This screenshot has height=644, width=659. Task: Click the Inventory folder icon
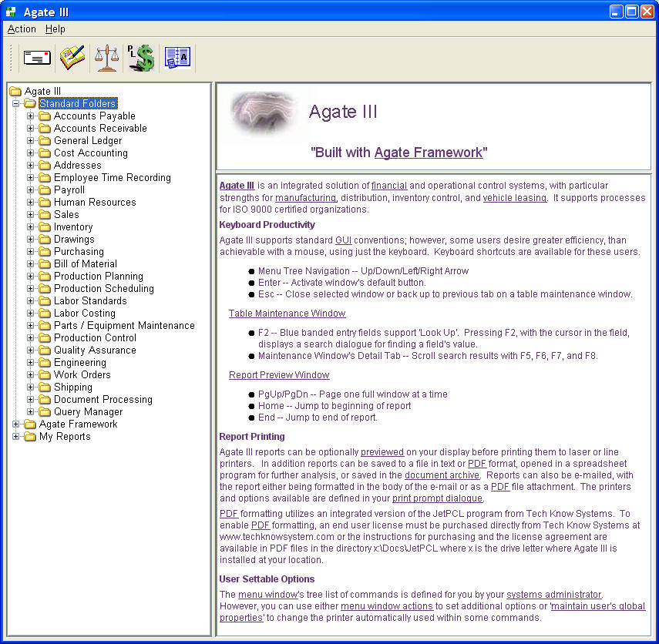point(45,226)
